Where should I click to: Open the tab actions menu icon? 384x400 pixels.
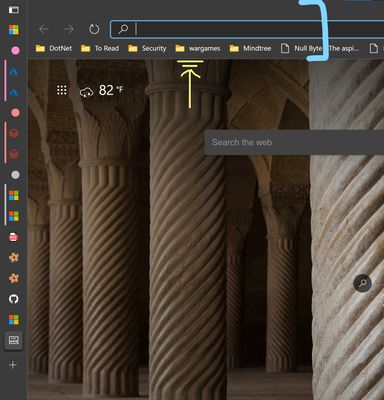[13, 10]
